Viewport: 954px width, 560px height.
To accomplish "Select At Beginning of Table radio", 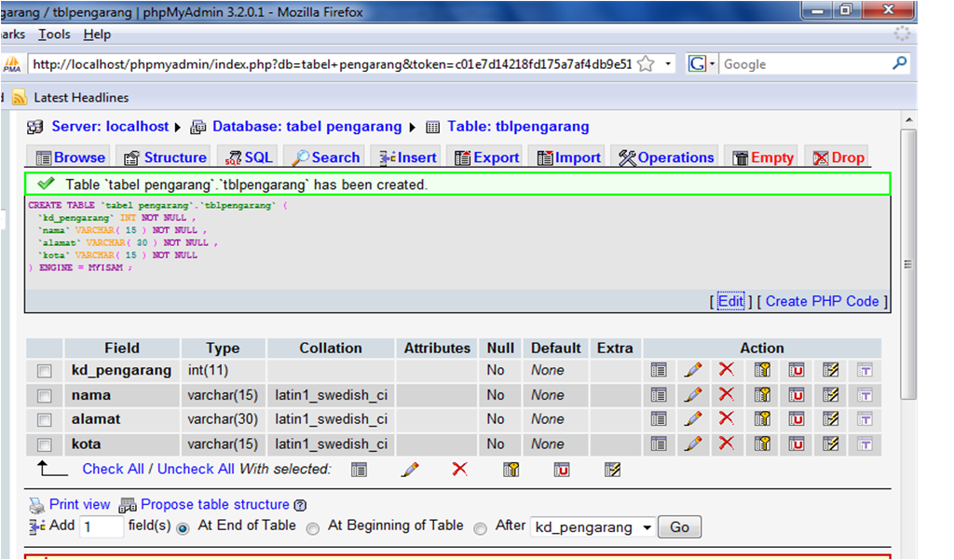I will pyautogui.click(x=313, y=528).
